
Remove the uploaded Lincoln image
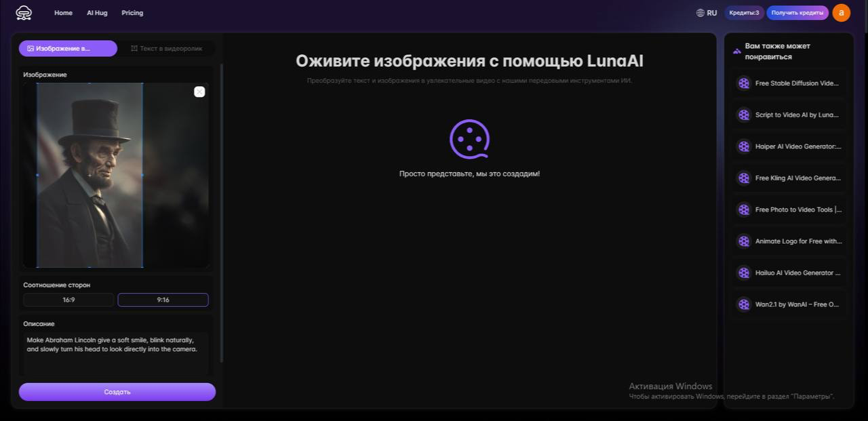tap(199, 92)
